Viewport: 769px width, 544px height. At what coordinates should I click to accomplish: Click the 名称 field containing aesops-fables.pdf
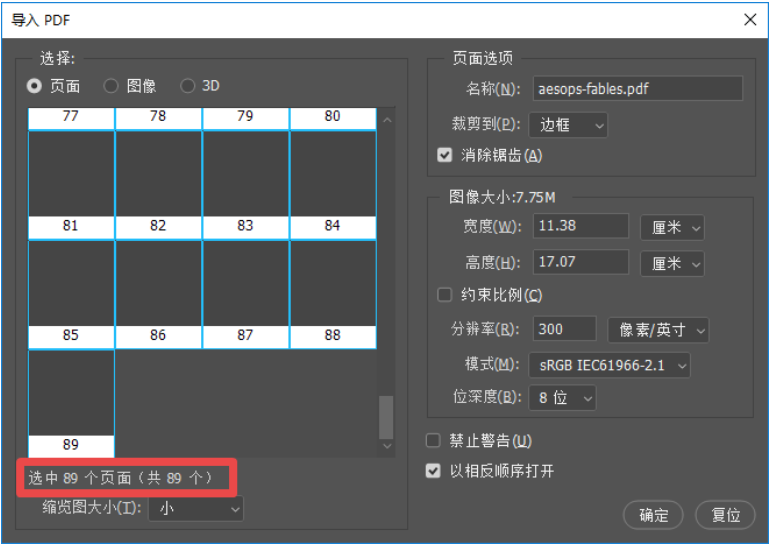pos(638,89)
